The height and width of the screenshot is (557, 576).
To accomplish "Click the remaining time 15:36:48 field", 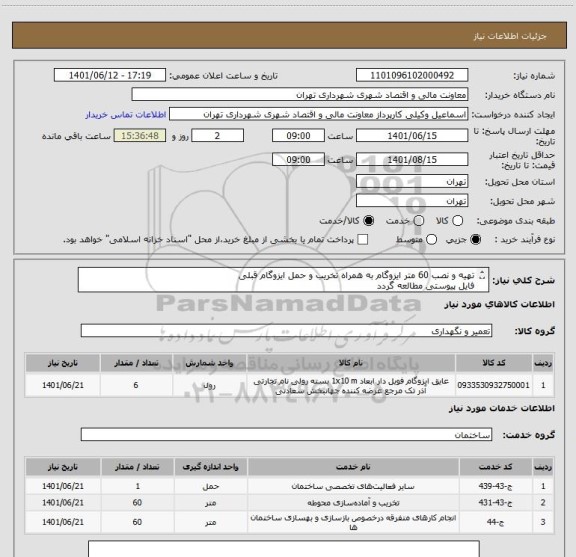I will [140, 136].
